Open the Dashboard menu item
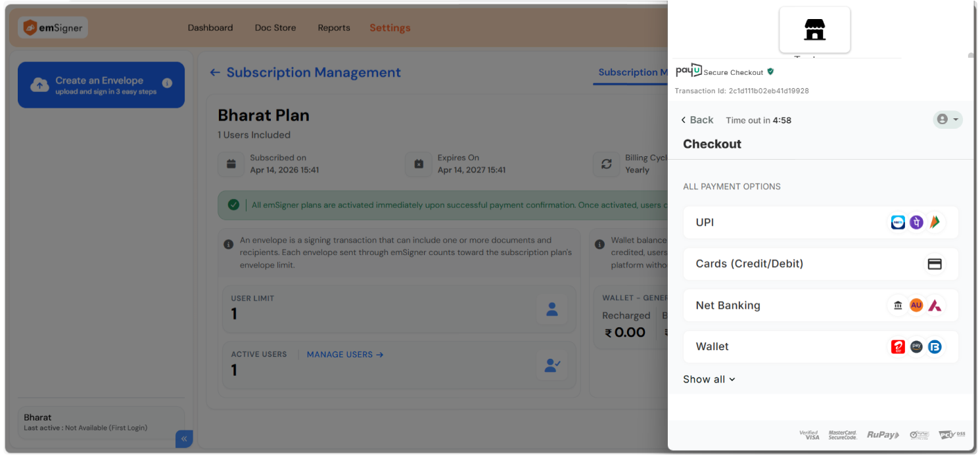Image resolution: width=980 pixels, height=458 pixels. [x=210, y=28]
